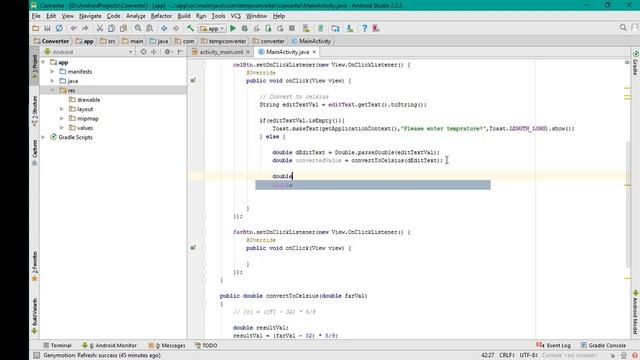Click the Debug app bug icon
Viewport: 640px width, 360px height.
click(x=244, y=28)
